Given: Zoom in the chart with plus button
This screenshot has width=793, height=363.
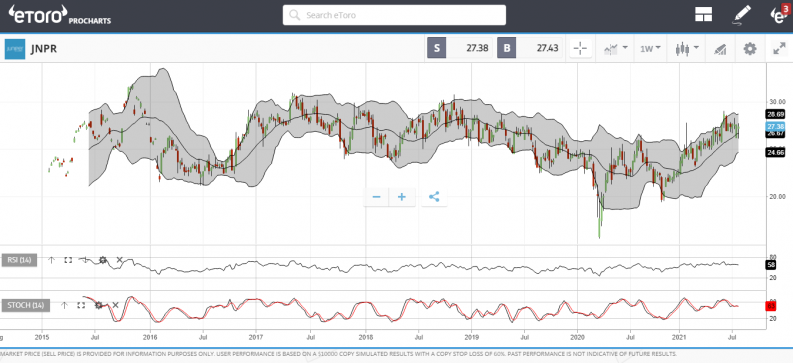Looking at the screenshot, I should pos(402,197).
